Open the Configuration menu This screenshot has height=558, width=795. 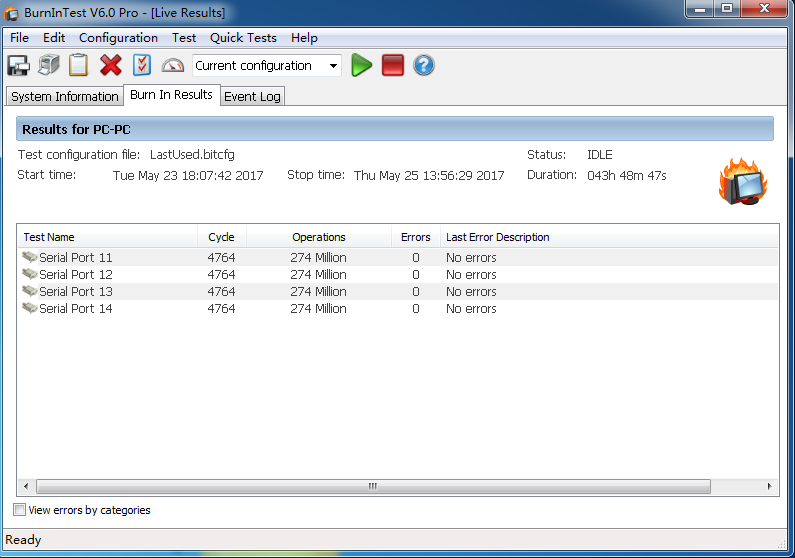pos(118,38)
